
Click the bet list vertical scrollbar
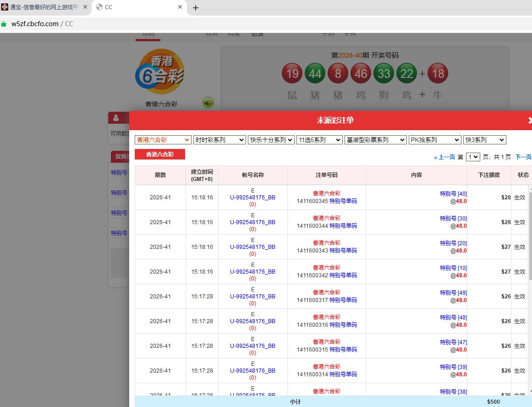[530, 275]
